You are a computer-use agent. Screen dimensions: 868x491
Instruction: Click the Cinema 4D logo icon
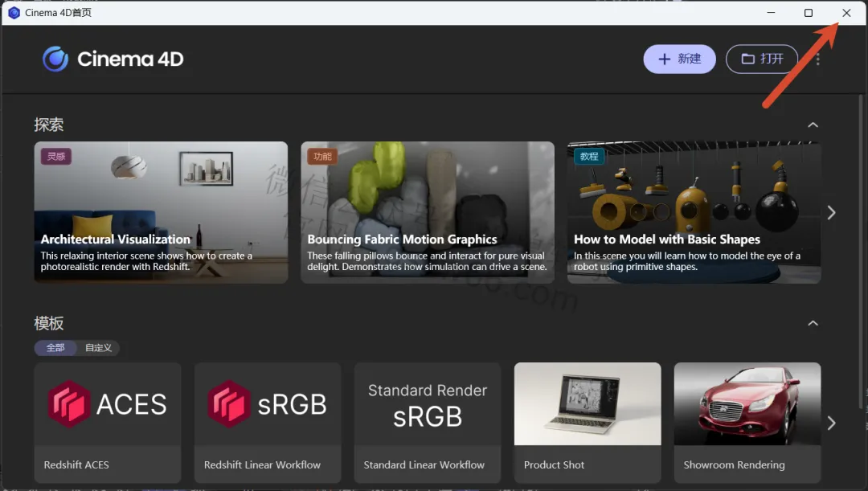[55, 59]
